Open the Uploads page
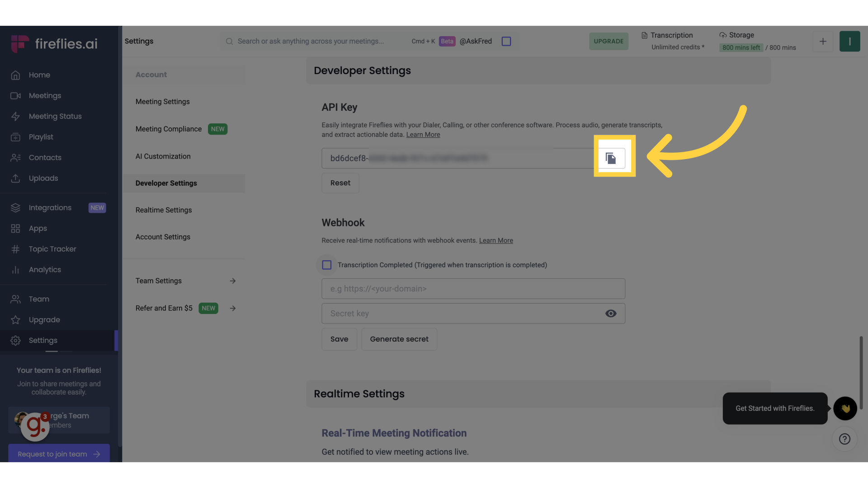The image size is (868, 488). point(43,178)
